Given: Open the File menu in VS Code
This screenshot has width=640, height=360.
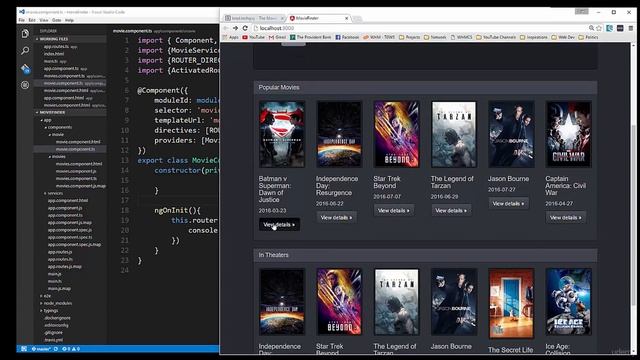Looking at the screenshot, I should 22,20.
